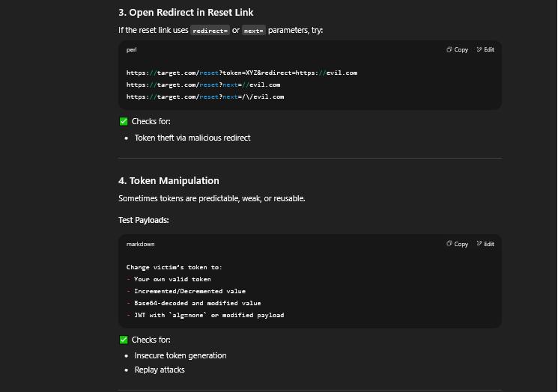The width and height of the screenshot is (558, 392).
Task: Click the URL line ending next=/\/evil.com
Action: point(205,97)
